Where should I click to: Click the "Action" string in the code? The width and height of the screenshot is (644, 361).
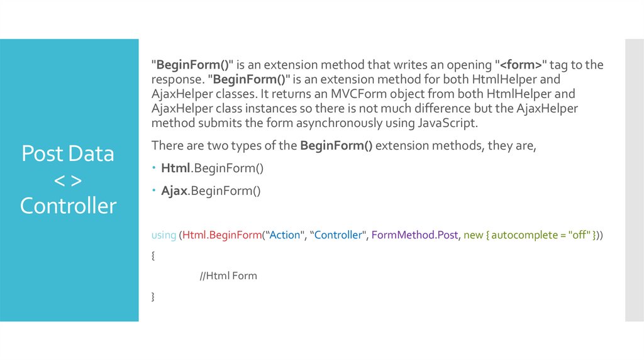(x=284, y=235)
